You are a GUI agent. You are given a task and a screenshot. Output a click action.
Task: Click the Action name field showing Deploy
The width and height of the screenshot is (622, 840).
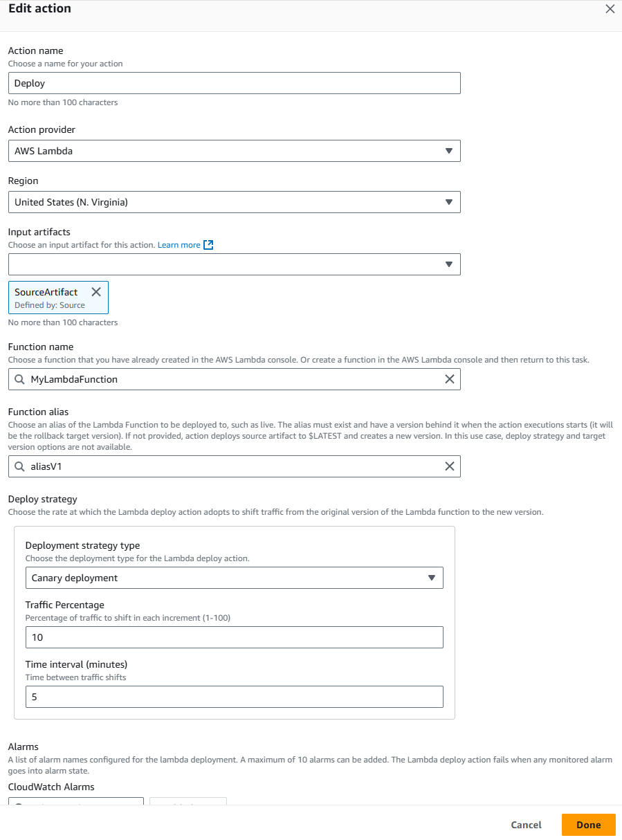(x=234, y=83)
